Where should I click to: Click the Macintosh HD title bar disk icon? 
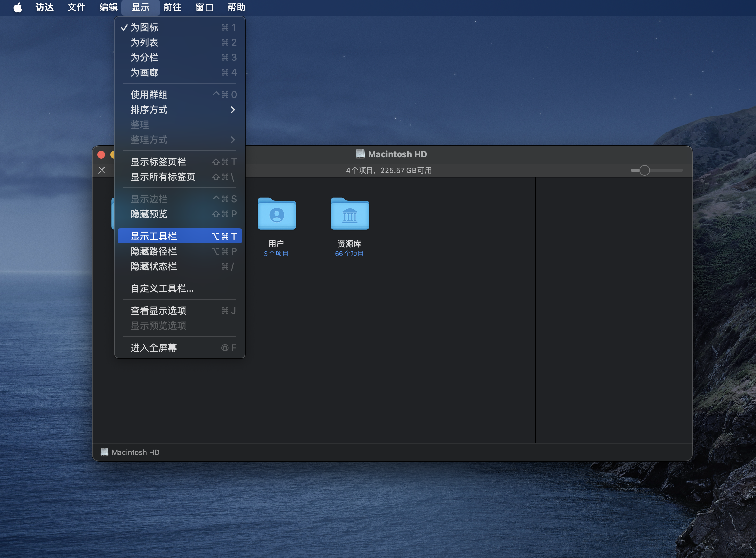coord(360,154)
